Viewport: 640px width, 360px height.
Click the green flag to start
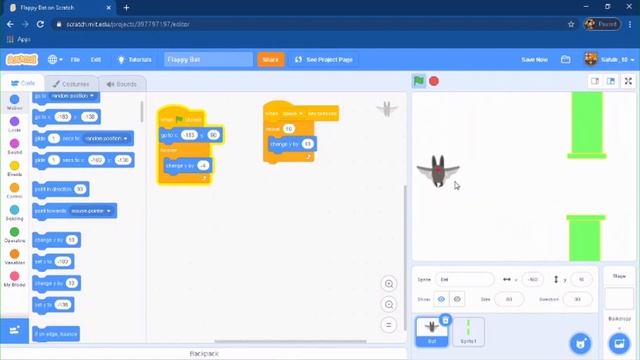(x=419, y=81)
